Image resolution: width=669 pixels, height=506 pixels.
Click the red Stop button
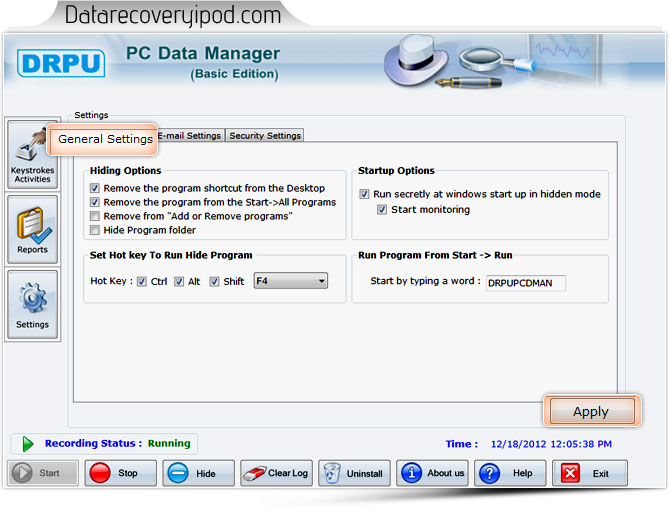tap(120, 473)
